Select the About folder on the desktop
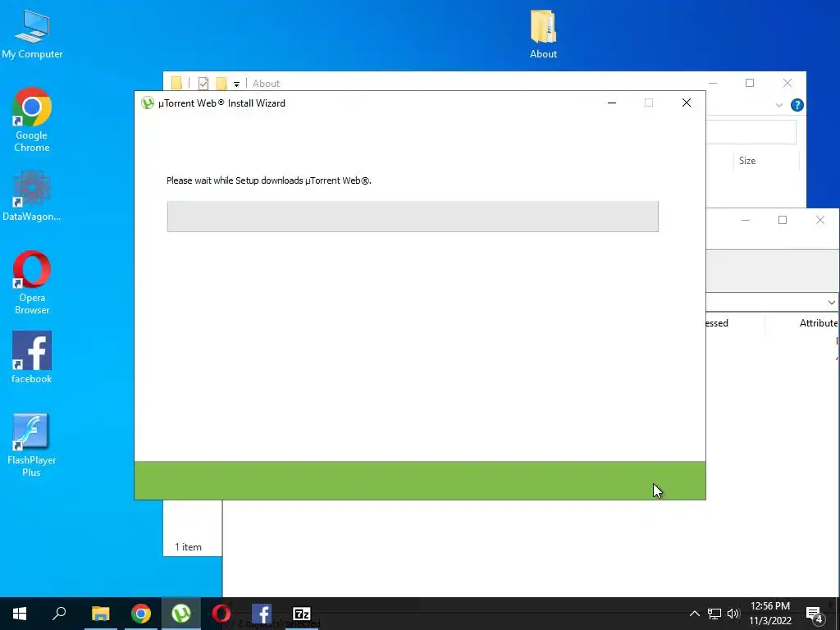Image resolution: width=840 pixels, height=630 pixels. 543,34
